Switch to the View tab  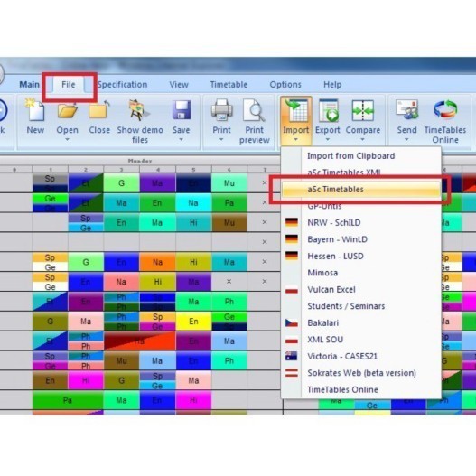(179, 84)
